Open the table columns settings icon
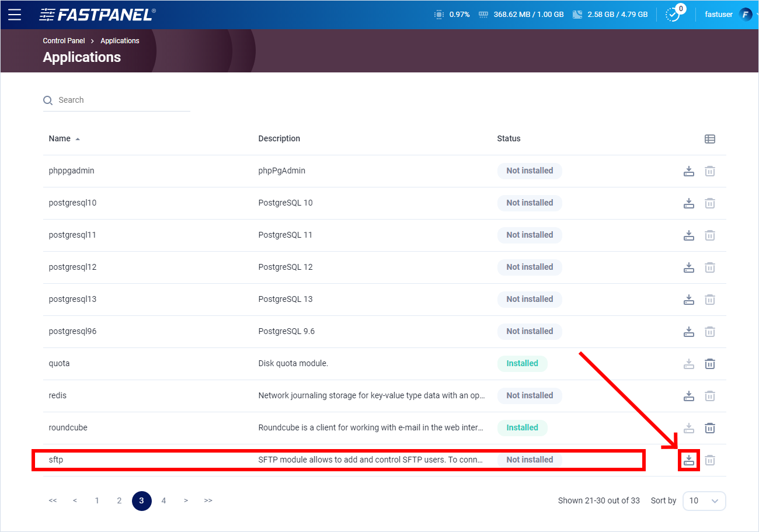 pos(710,139)
